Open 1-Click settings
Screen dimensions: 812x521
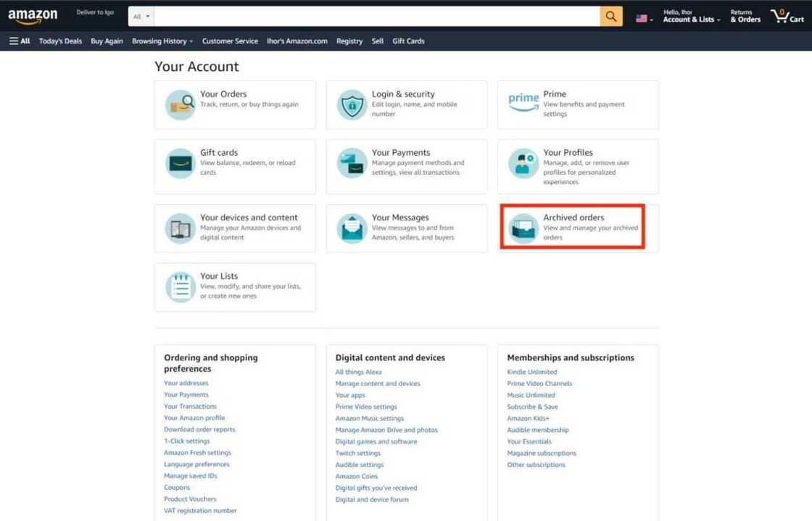tap(187, 441)
